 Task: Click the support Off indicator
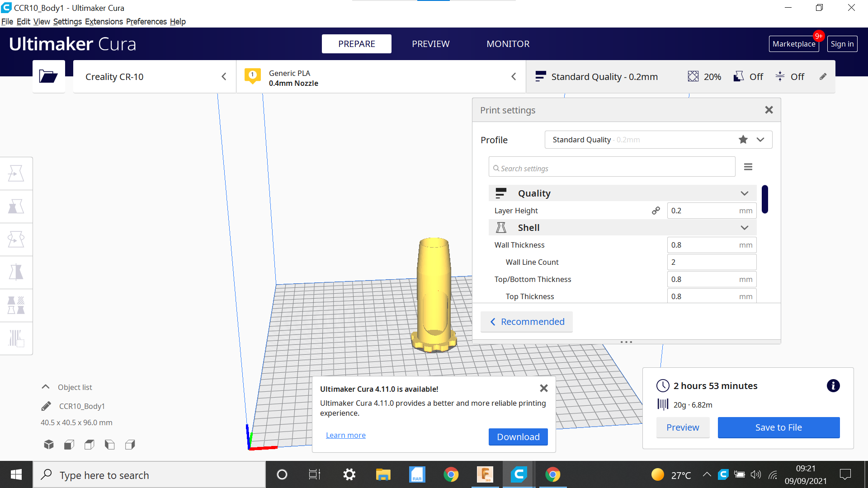[x=749, y=76]
